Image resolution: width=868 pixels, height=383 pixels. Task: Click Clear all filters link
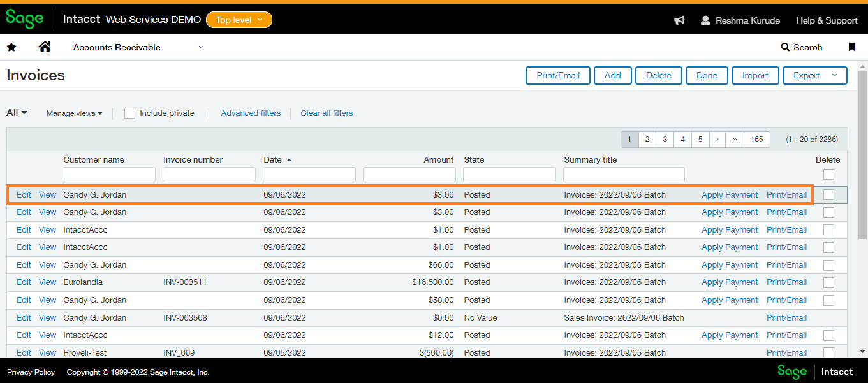[x=327, y=113]
